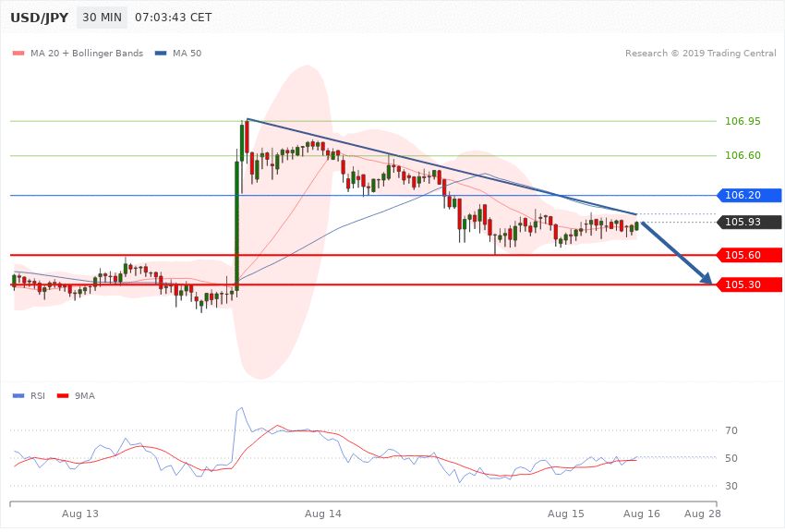Viewport: 785px width, 532px height.
Task: Click the blue MA 50 legend swatch
Action: click(161, 53)
